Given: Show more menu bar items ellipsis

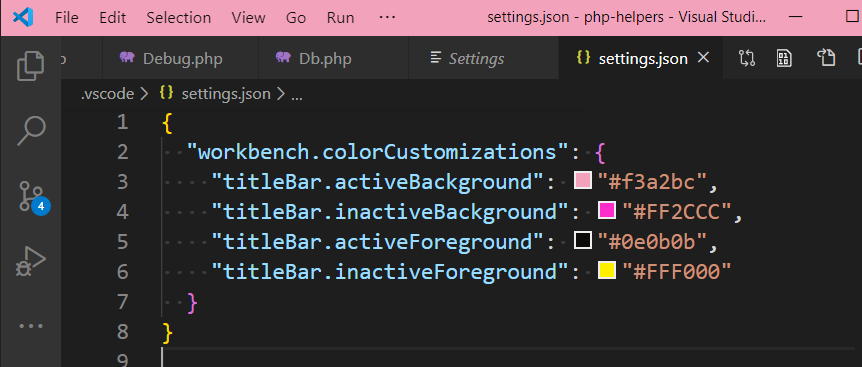Looking at the screenshot, I should pyautogui.click(x=388, y=18).
